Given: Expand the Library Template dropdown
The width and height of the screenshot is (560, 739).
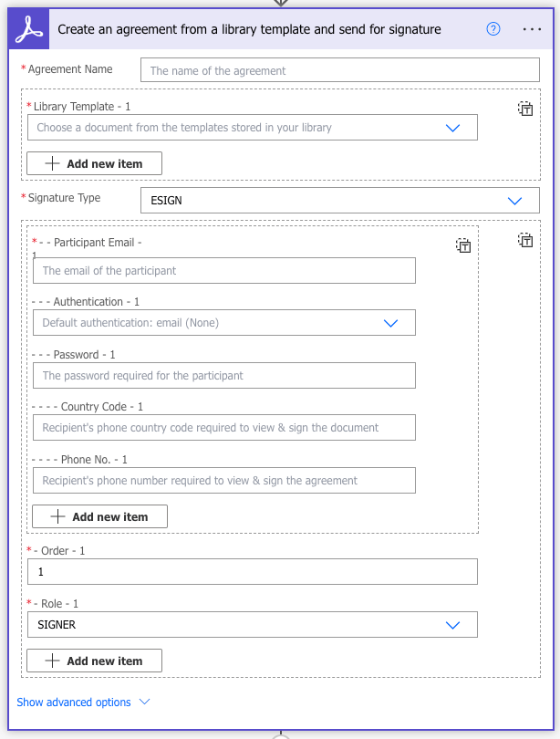Looking at the screenshot, I should (452, 128).
